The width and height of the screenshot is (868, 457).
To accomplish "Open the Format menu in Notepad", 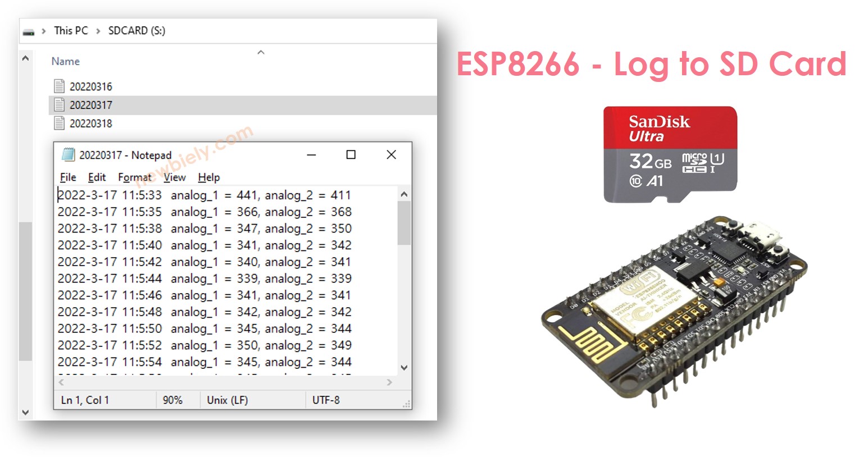I will pyautogui.click(x=134, y=177).
